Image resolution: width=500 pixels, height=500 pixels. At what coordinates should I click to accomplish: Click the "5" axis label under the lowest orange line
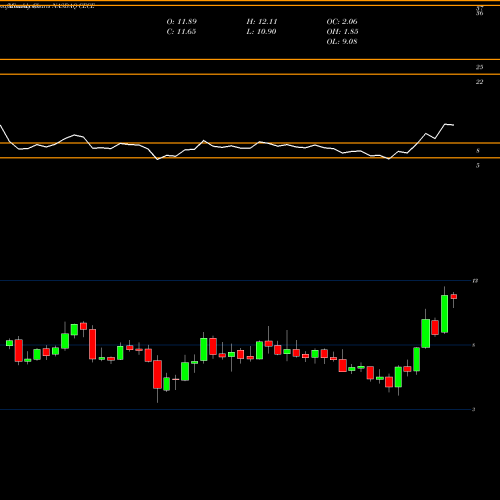478,165
